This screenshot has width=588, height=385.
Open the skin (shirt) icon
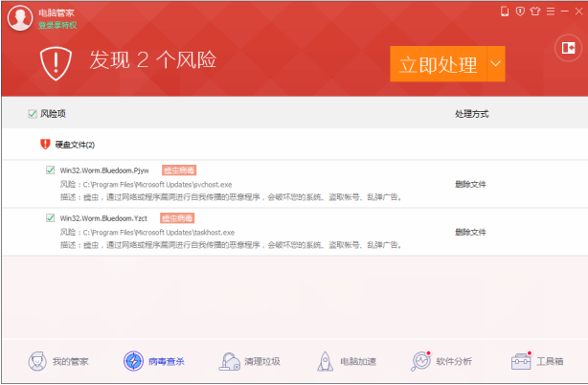click(534, 11)
